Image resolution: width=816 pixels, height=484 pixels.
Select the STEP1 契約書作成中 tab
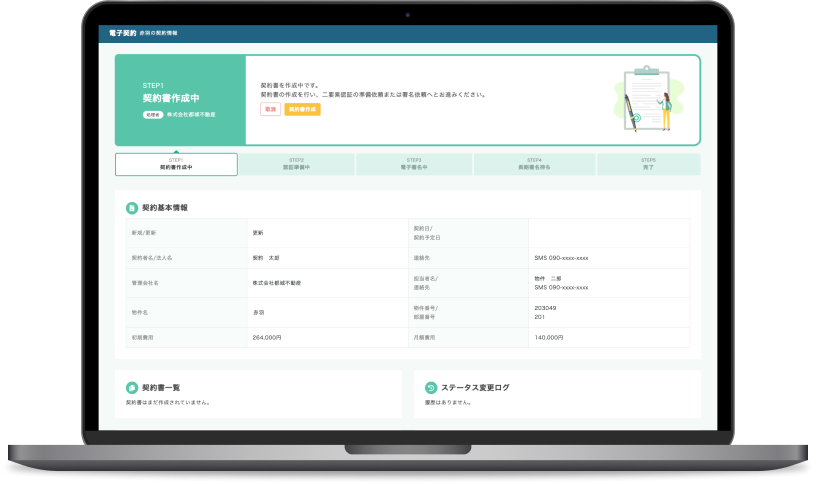pyautogui.click(x=176, y=164)
